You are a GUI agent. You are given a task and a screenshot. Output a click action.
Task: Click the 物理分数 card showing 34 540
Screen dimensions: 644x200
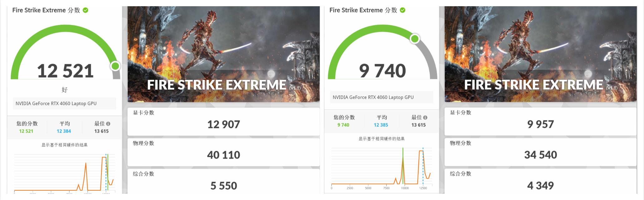coord(540,152)
